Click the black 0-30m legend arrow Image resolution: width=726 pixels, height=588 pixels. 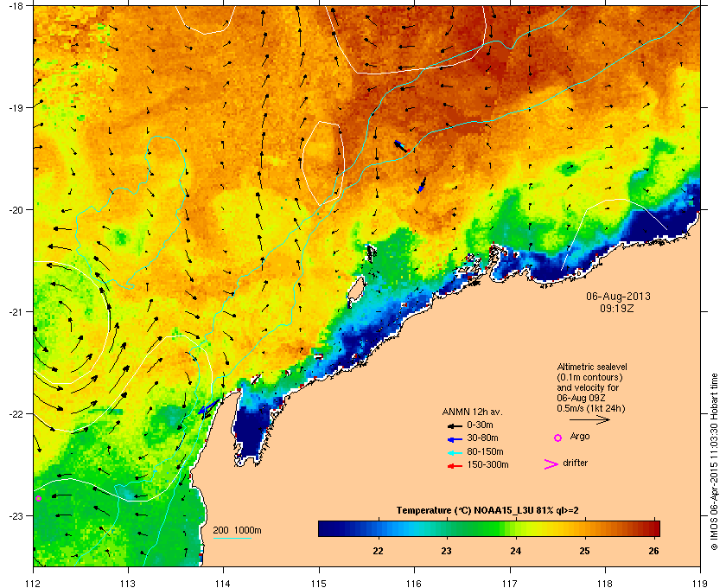click(455, 425)
